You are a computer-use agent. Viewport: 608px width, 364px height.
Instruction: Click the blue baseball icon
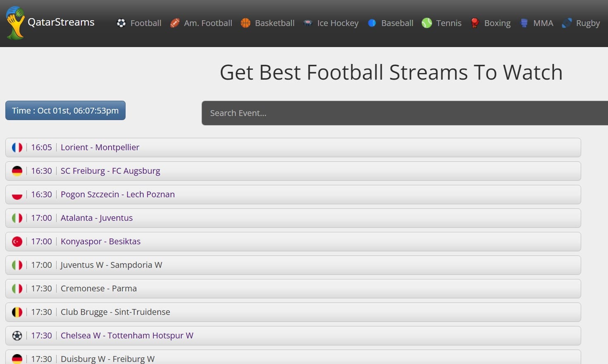pyautogui.click(x=372, y=23)
